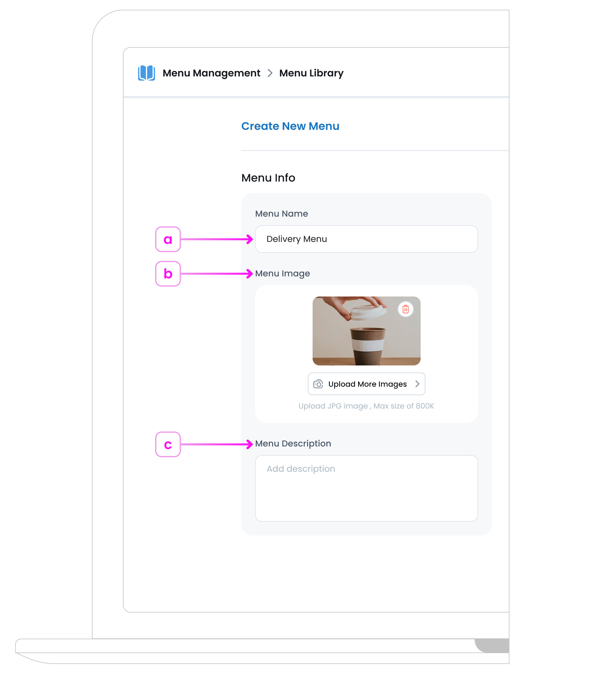Click the pink annotation marker b
This screenshot has height=674, width=616.
[x=168, y=274]
